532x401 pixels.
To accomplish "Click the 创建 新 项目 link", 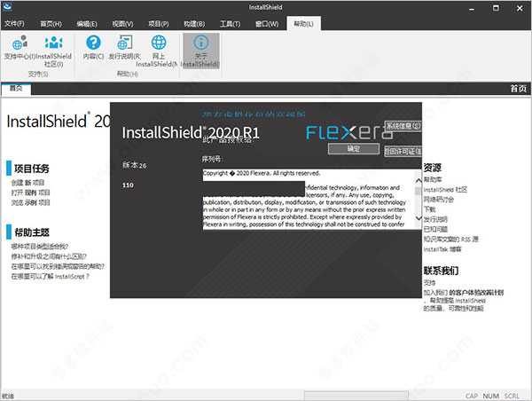I will tap(27, 183).
